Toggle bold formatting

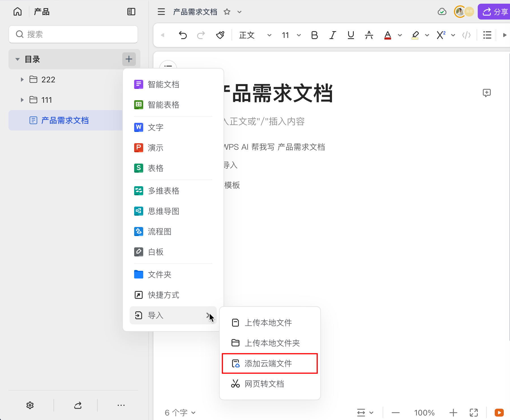pos(314,35)
